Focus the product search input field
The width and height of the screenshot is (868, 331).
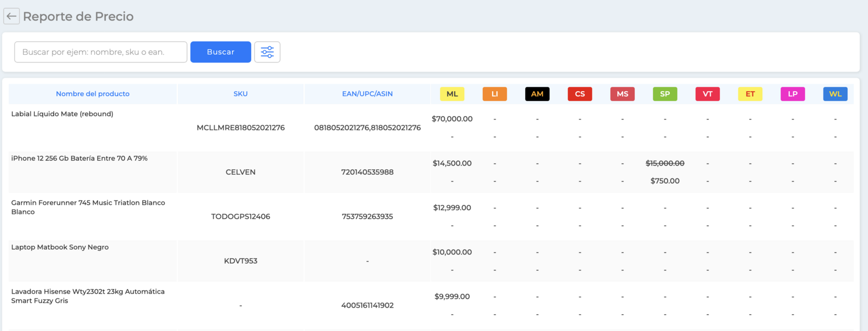(101, 52)
